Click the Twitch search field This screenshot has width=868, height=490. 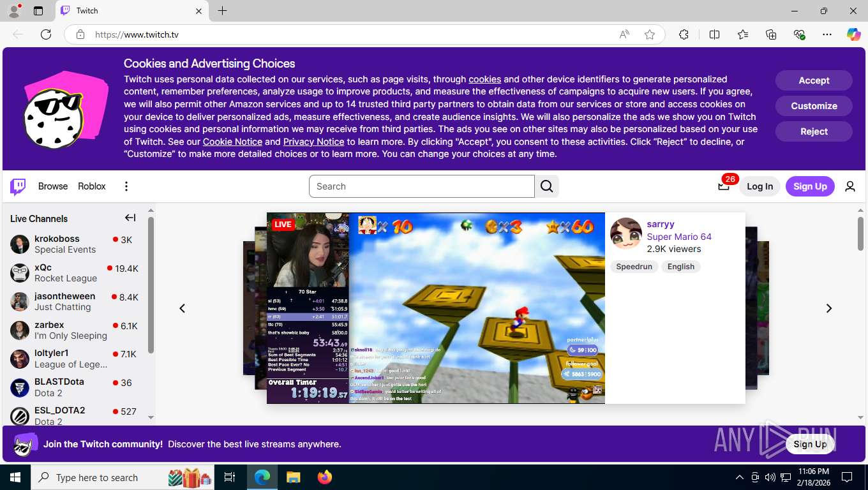point(422,186)
